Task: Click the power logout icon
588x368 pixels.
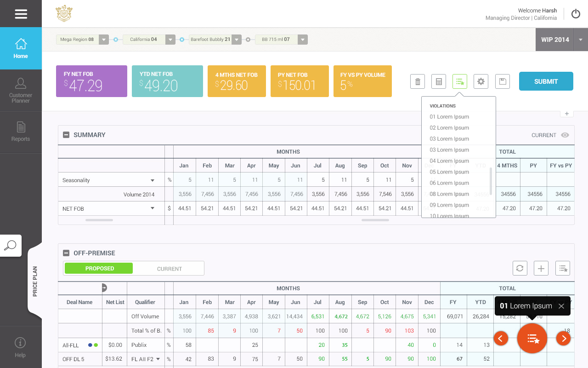Action: (x=576, y=14)
